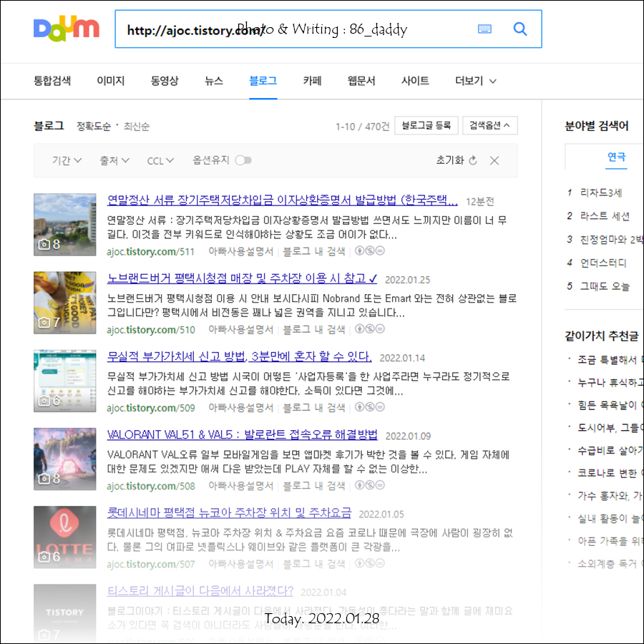Click the ajoc.tistory.com/510 URL
The height and width of the screenshot is (644, 644).
151,329
